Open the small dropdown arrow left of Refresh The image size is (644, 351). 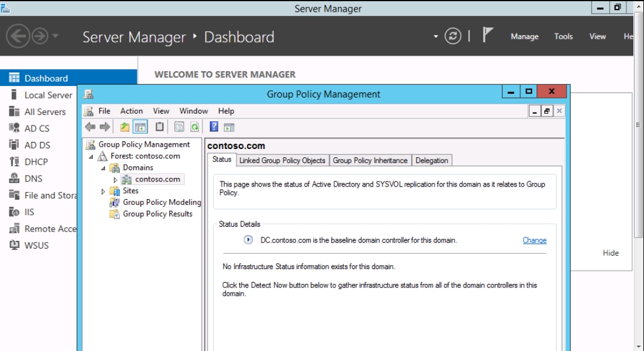point(435,37)
